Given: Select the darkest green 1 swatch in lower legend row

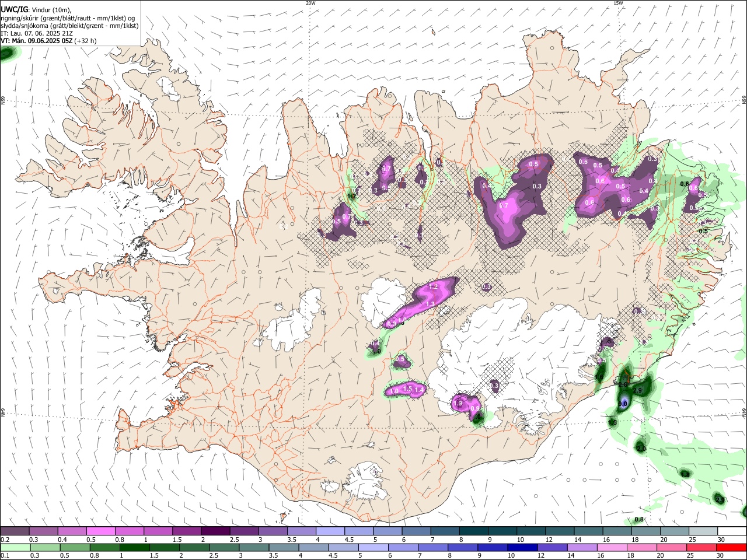Looking at the screenshot, I should (x=134, y=548).
